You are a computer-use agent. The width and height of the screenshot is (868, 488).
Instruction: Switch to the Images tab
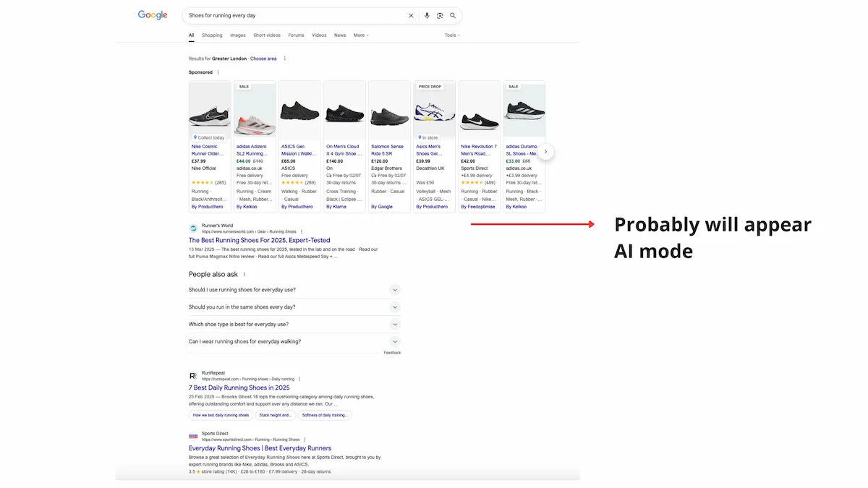pyautogui.click(x=238, y=35)
